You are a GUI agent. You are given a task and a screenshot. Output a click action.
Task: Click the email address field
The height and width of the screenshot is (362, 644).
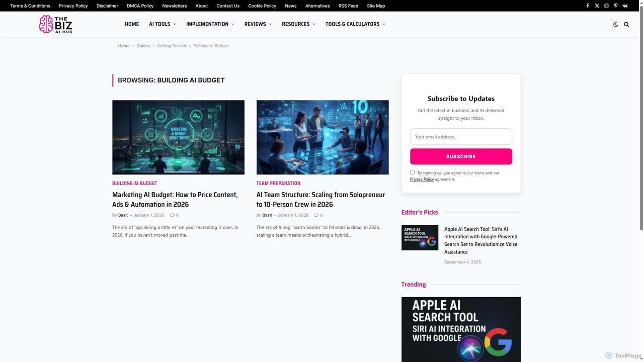[461, 136]
